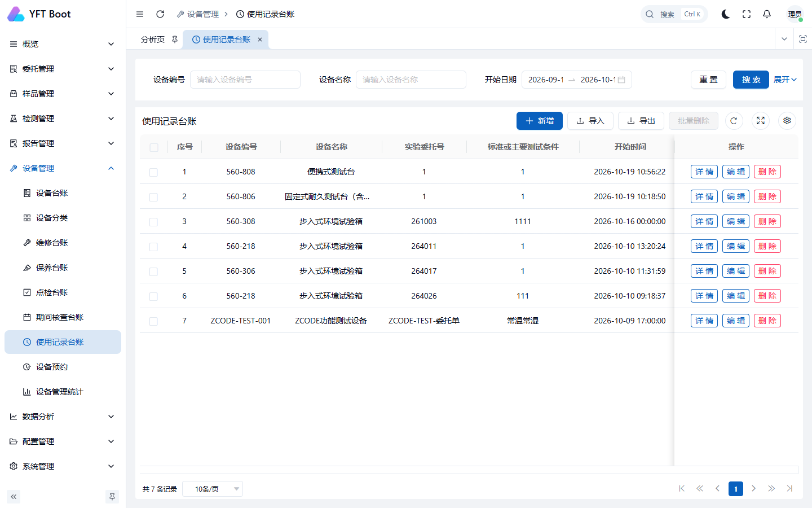
Task: Toggle the sidebar menu hamburger icon
Action: point(140,14)
